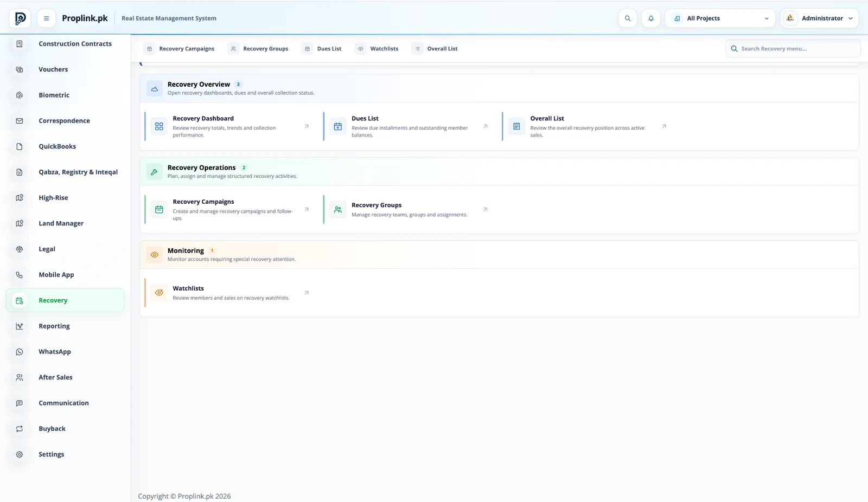Viewport: 868px width, 502px height.
Task: Open the notifications bell icon
Action: tap(651, 18)
